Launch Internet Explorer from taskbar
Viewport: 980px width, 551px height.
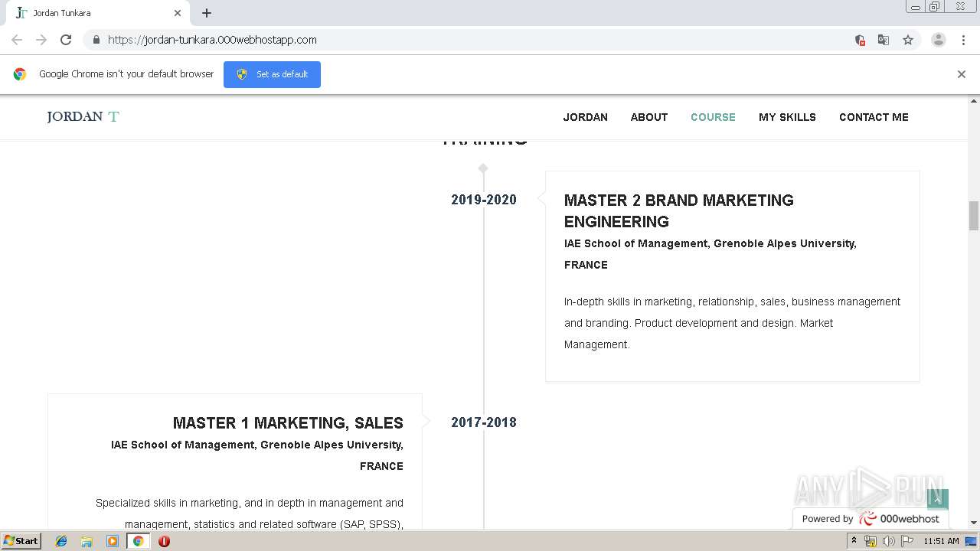click(61, 541)
